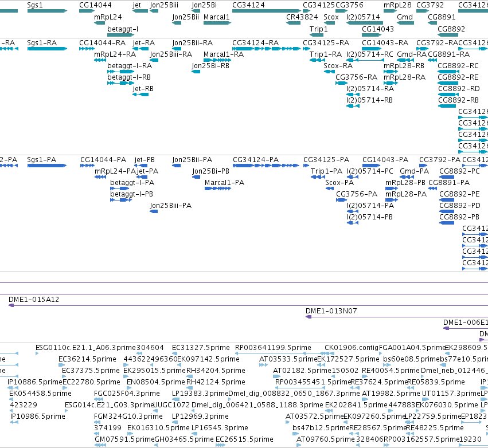The image size is (488, 448).
Task: Click the mRpL28-PA protein feature
Action: [x=392, y=200]
